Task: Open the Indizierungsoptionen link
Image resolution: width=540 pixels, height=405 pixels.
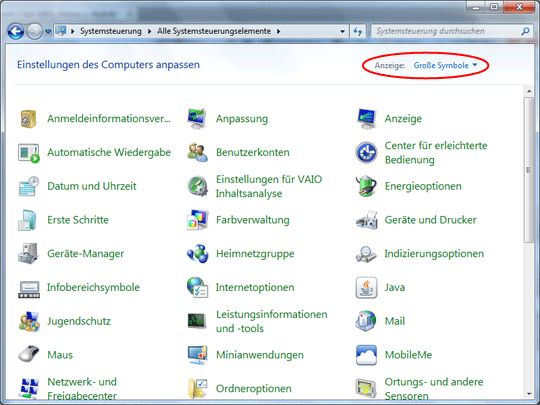Action: 434,253
